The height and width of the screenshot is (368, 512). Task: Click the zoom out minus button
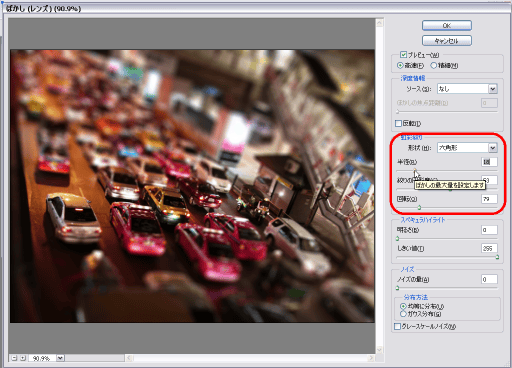14,358
